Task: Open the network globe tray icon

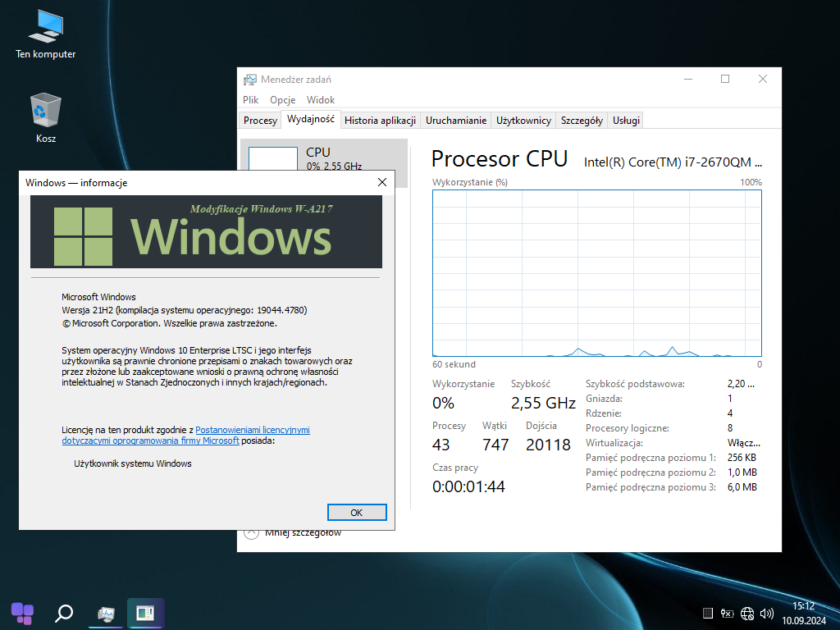Action: tap(747, 613)
